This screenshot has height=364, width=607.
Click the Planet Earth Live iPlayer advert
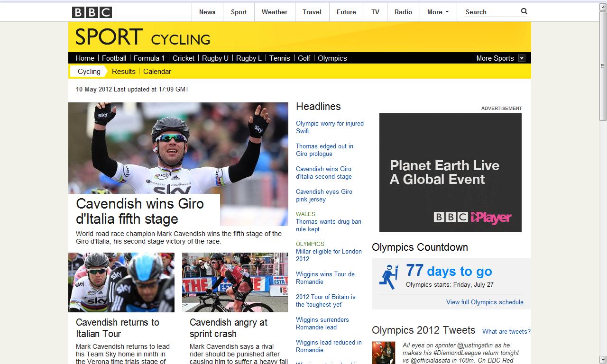tap(451, 173)
